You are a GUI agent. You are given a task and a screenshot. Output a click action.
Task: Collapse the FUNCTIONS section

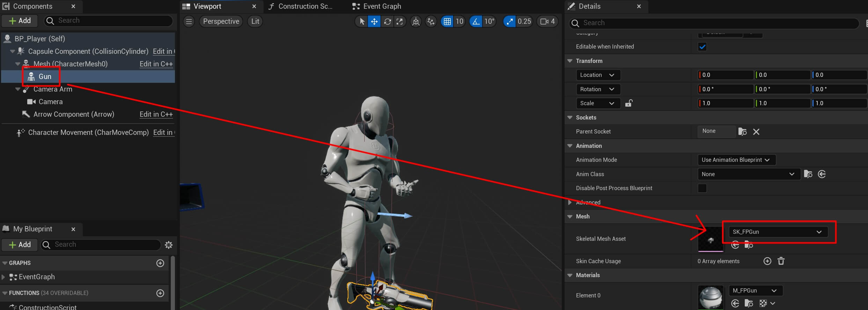tap(5, 293)
